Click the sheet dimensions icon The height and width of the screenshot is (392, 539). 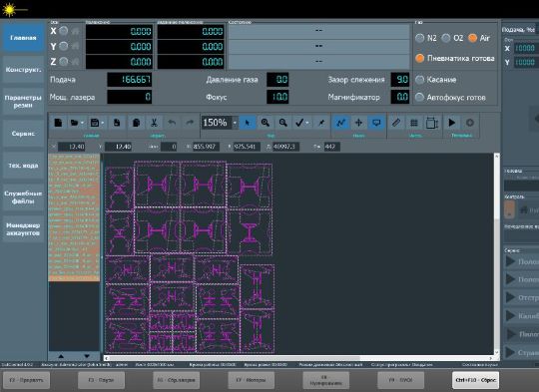(x=432, y=123)
